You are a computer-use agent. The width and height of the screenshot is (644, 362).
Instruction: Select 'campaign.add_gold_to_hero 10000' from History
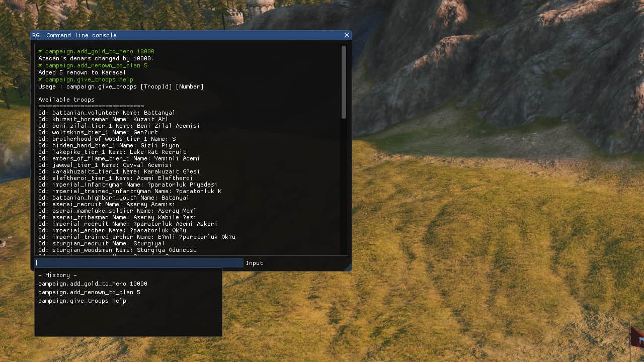pos(93,284)
